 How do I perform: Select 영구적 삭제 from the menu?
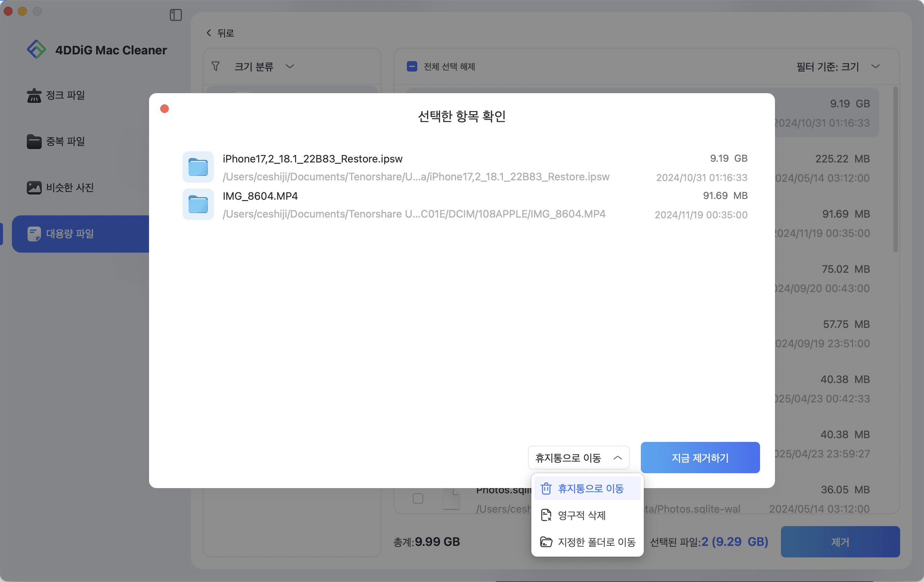pyautogui.click(x=582, y=516)
